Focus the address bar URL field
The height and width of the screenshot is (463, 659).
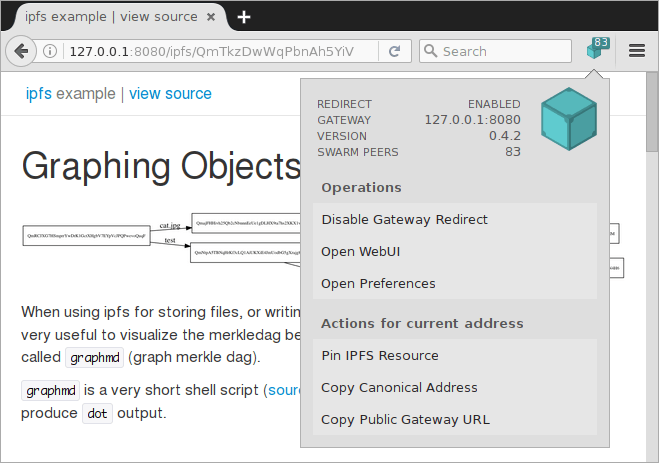(x=211, y=51)
